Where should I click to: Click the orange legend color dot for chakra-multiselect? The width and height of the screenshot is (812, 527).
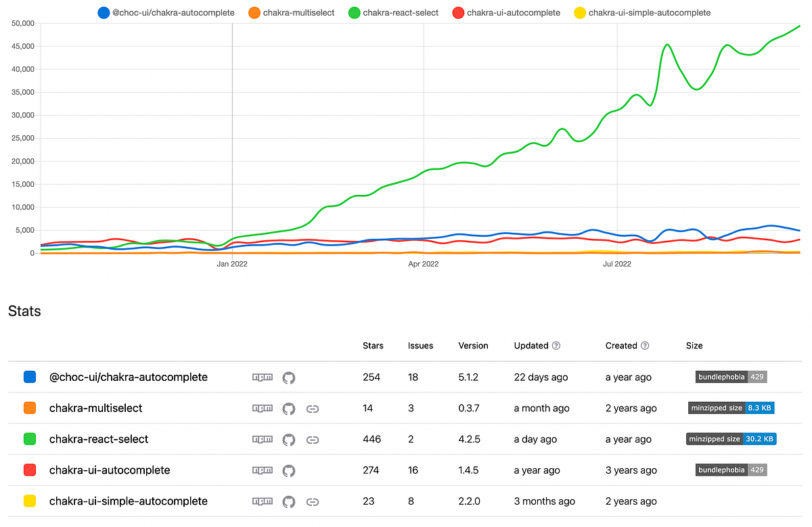[x=254, y=12]
